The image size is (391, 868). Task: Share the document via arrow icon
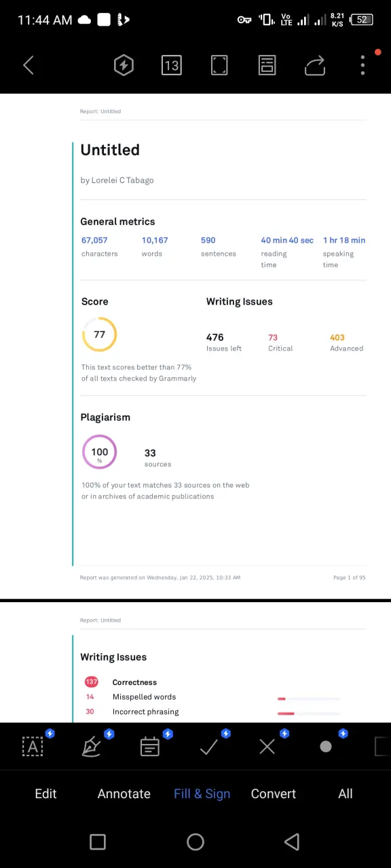(315, 65)
